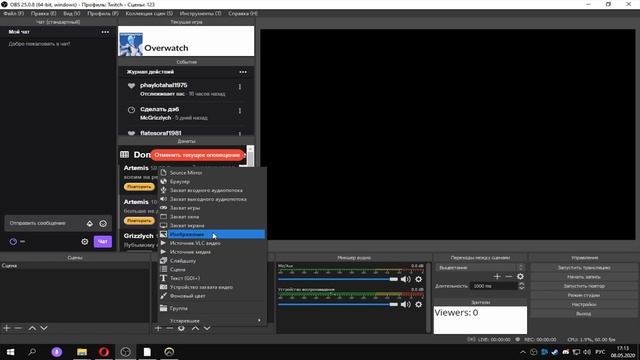The height and width of the screenshot is (360, 640).
Task: Click Повторить under second Artemis donation
Action: (x=139, y=220)
